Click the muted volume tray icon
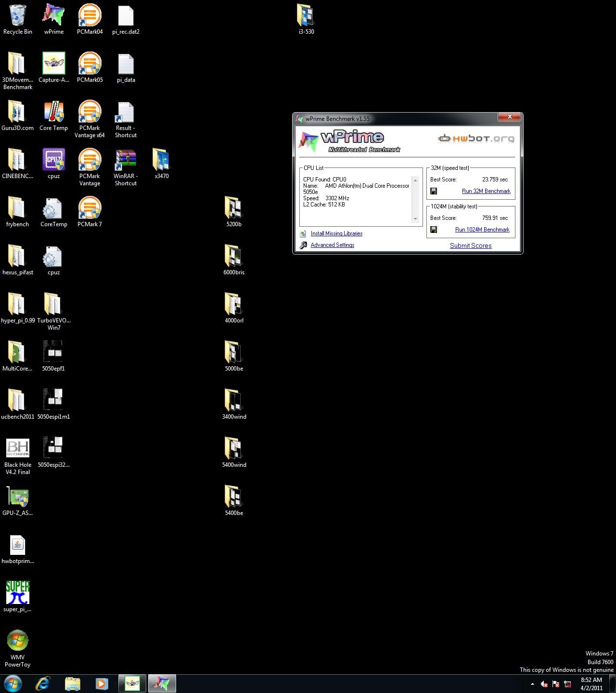The height and width of the screenshot is (693, 616). 544,684
